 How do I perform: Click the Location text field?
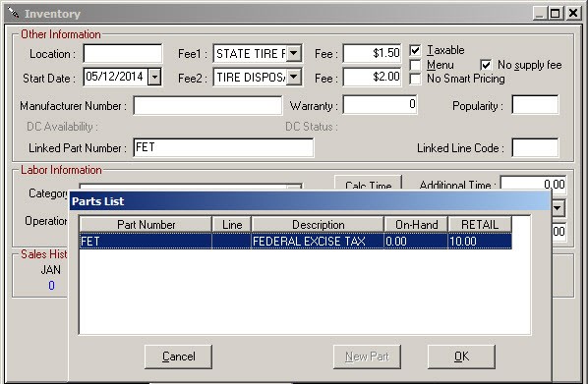[123, 54]
